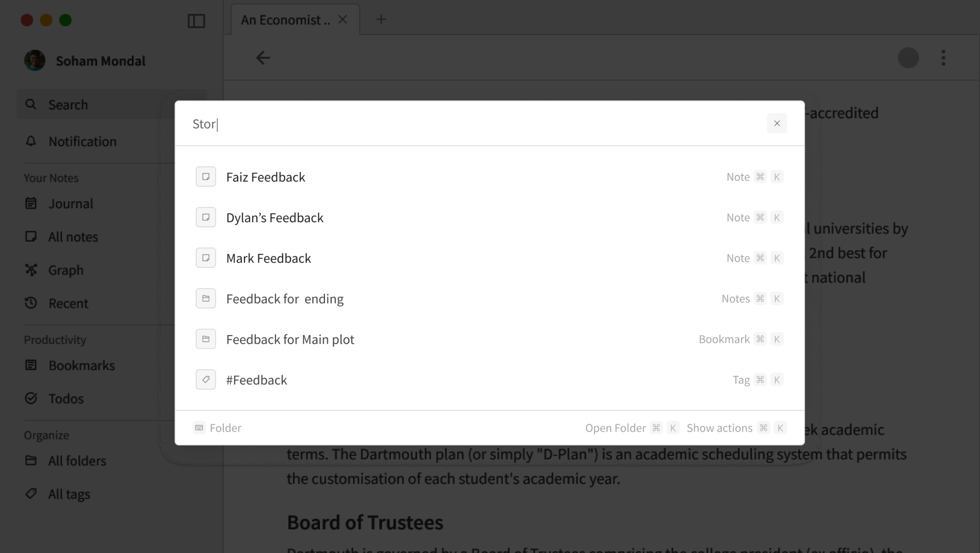Viewport: 980px width, 553px height.
Task: Close the search dialog with X
Action: 777,123
